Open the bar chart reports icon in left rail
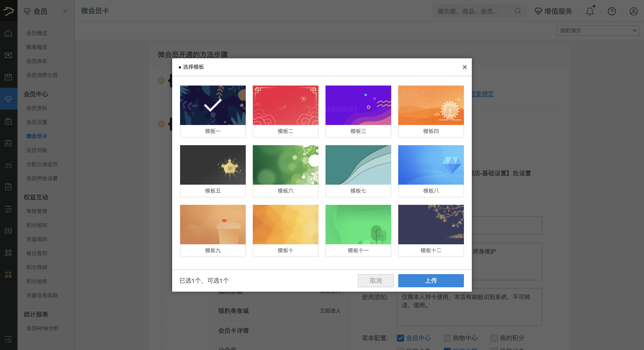 (x=9, y=165)
